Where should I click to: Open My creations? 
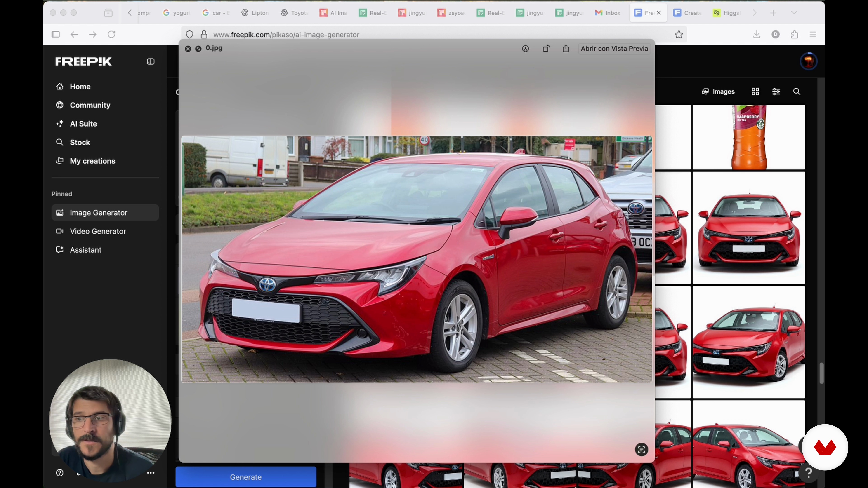tap(86, 161)
